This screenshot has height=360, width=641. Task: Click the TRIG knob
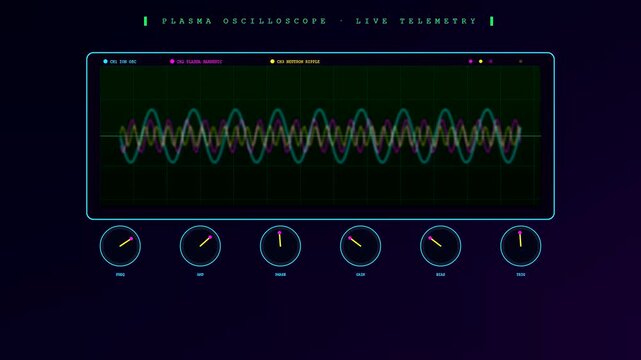click(521, 246)
